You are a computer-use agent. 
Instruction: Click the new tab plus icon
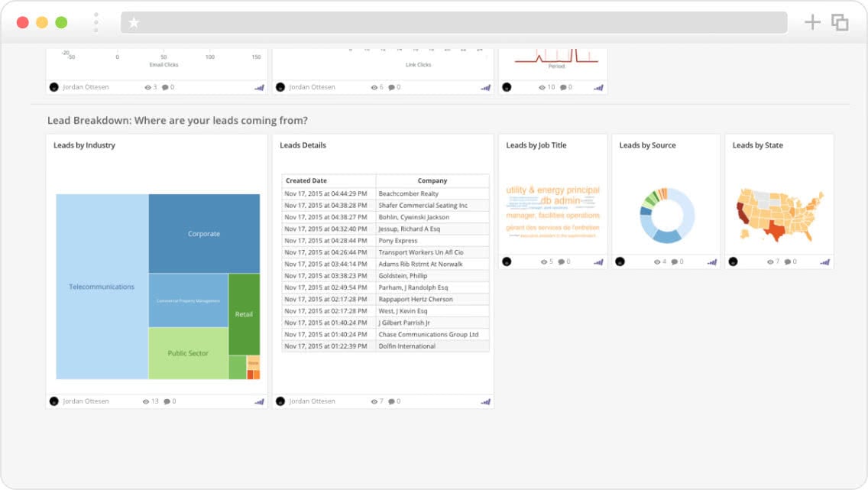coord(812,22)
